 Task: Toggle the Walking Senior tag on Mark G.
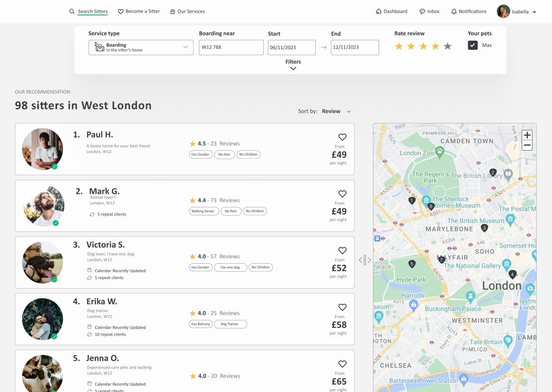pyautogui.click(x=204, y=211)
